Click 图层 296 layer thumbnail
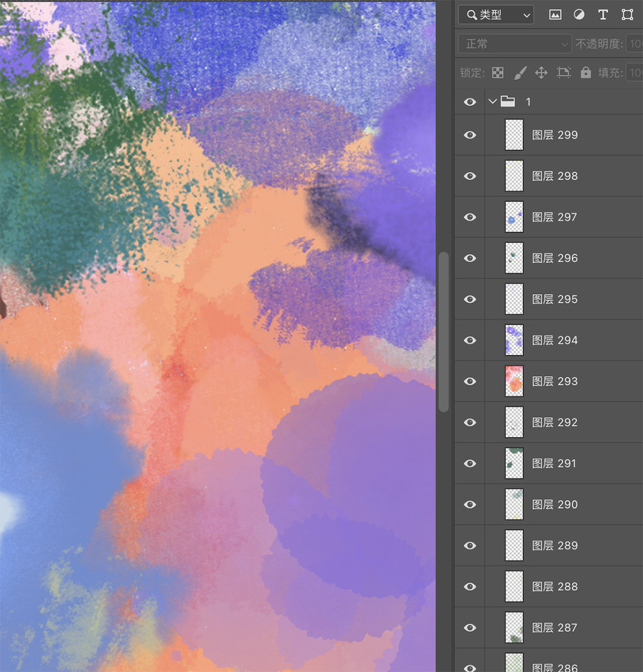The height and width of the screenshot is (672, 643). [514, 258]
